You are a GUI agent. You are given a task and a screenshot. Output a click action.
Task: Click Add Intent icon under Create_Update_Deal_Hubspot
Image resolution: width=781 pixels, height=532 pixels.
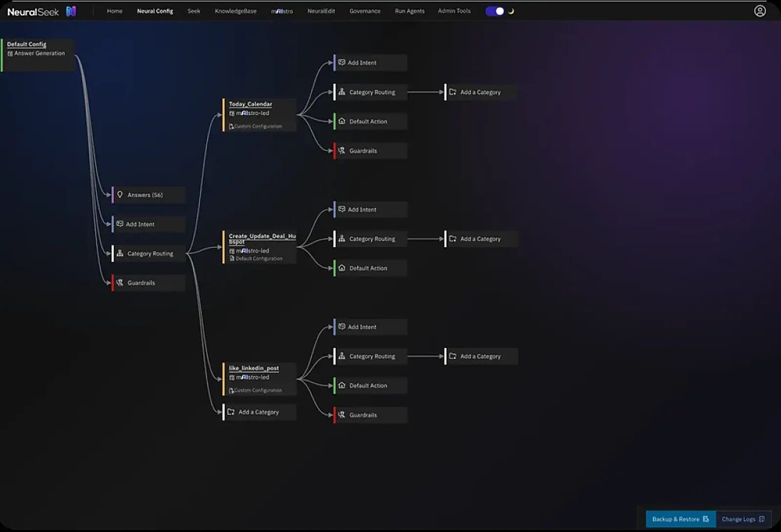342,209
